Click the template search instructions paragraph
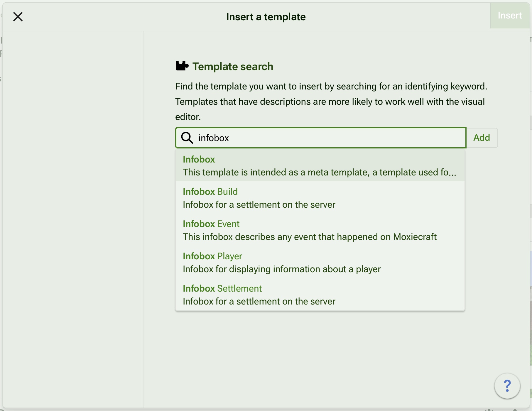This screenshot has height=411, width=532. click(331, 102)
